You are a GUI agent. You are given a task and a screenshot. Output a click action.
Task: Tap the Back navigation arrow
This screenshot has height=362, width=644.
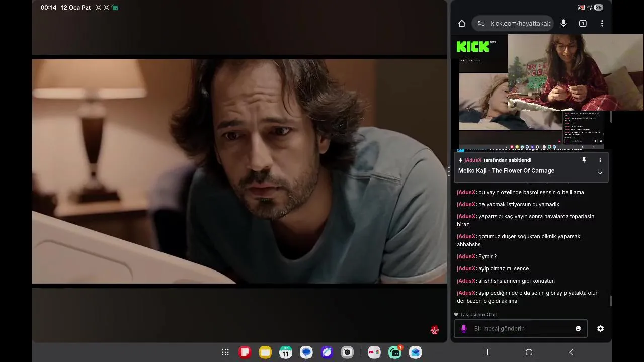pos(571,352)
